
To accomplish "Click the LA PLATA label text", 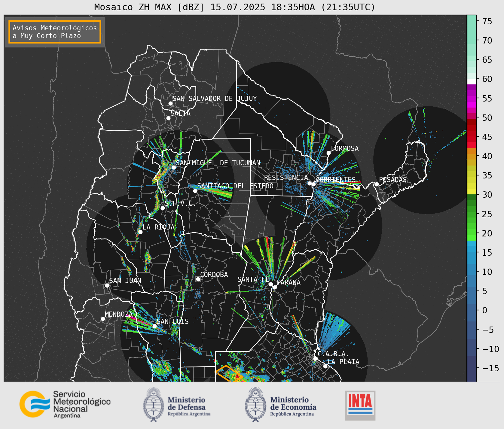I will (343, 362).
